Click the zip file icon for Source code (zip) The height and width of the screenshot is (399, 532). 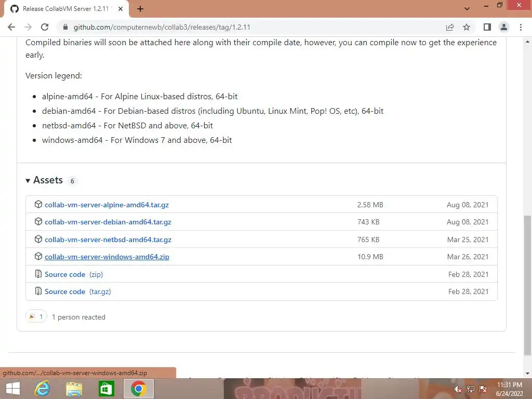click(38, 274)
